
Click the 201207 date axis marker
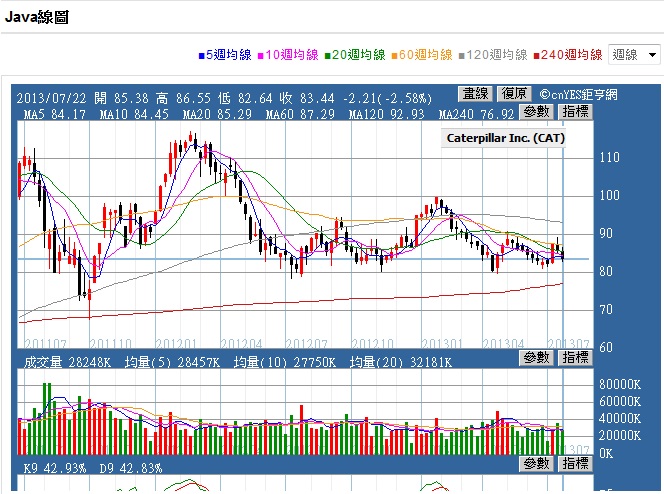[x=306, y=343]
